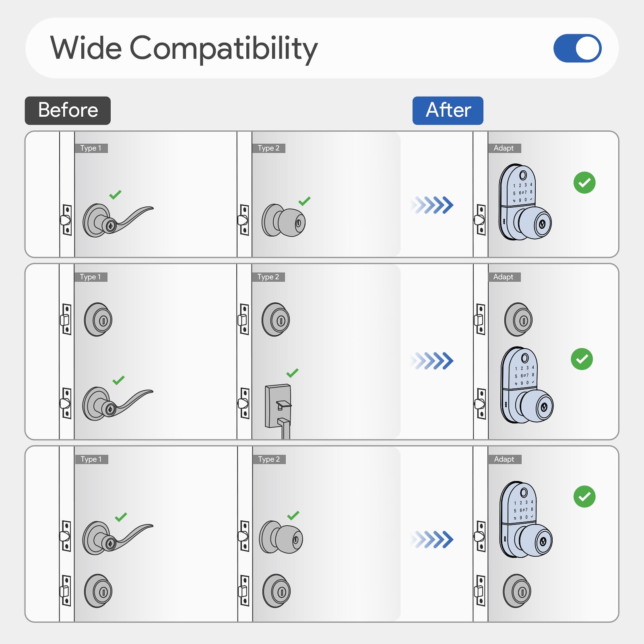
Task: Click the smart keypad lock in the middle row
Action: (526, 386)
